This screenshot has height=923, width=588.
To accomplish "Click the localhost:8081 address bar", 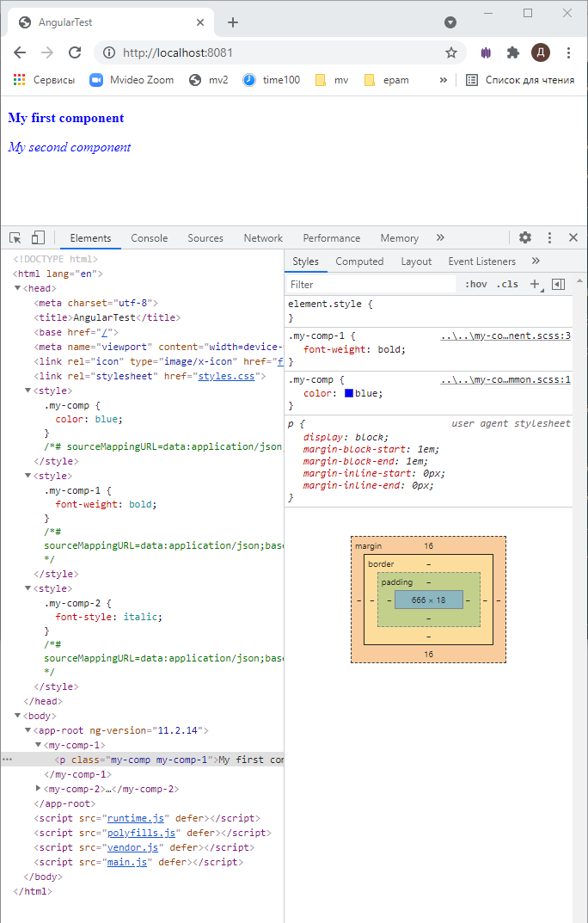I will (279, 53).
